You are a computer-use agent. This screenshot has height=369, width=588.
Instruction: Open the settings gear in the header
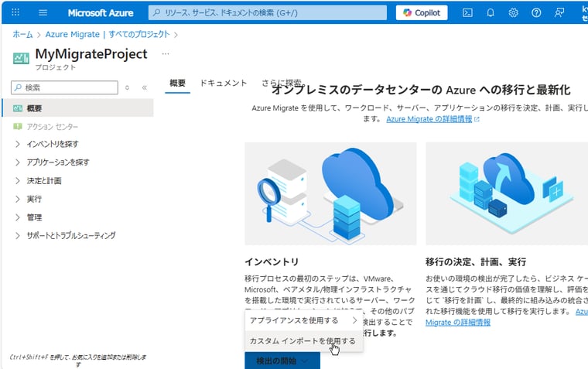[x=513, y=12]
